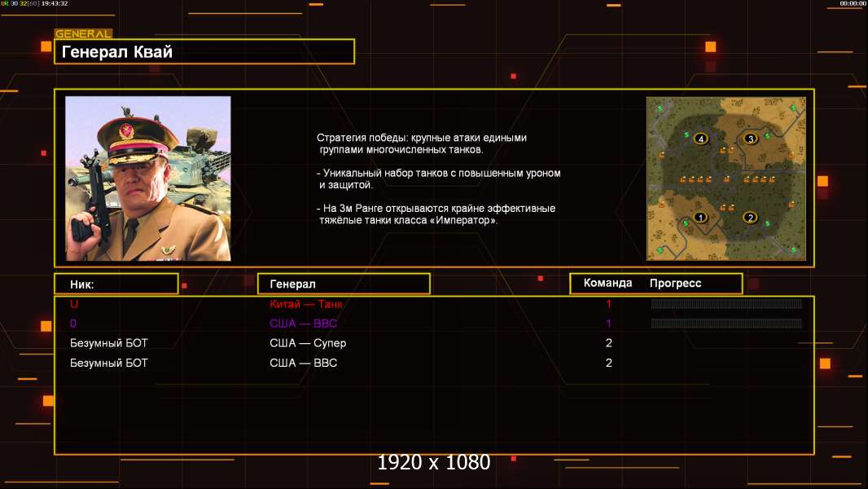This screenshot has height=489, width=868.
Task: Click the white "США — ВВС" general entry
Action: click(x=304, y=363)
